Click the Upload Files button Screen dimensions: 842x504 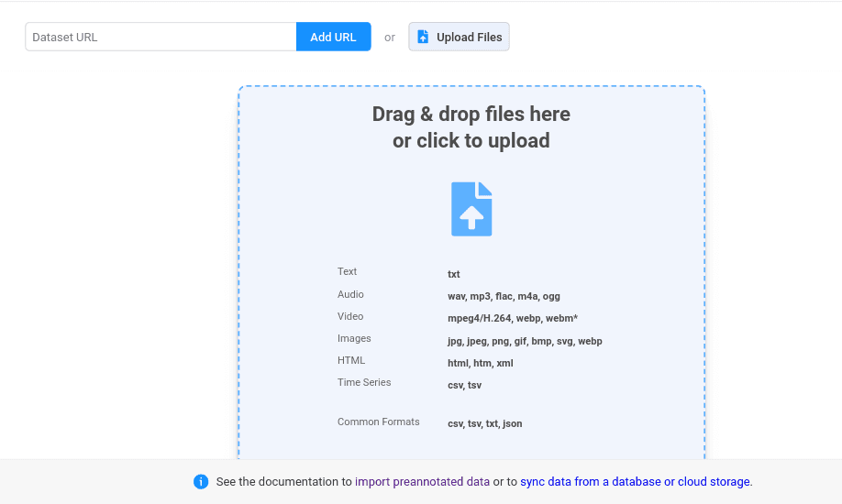pyautogui.click(x=459, y=38)
